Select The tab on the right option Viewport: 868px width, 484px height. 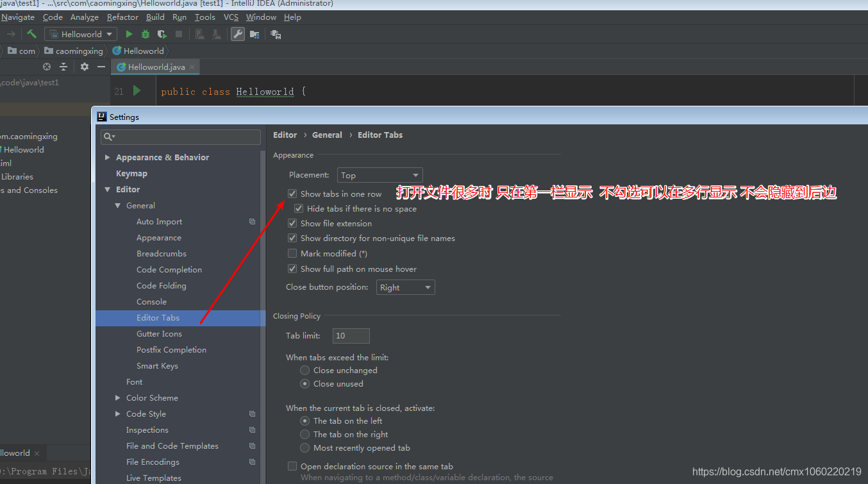point(305,434)
